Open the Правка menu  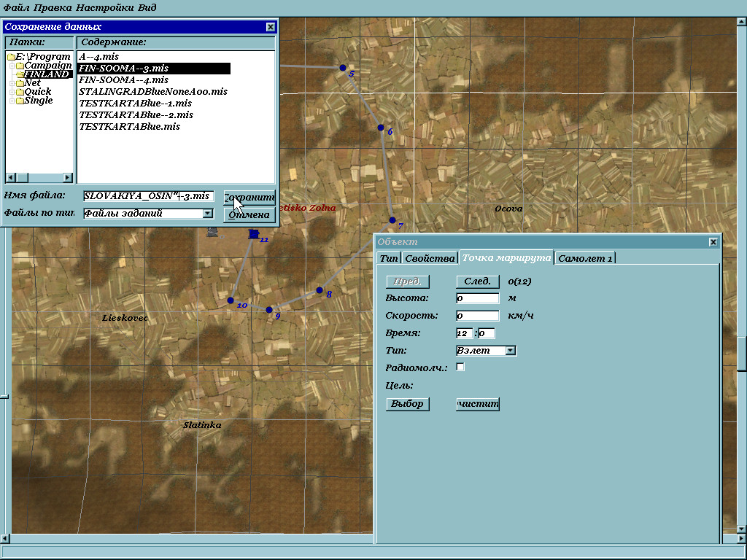pos(53,7)
